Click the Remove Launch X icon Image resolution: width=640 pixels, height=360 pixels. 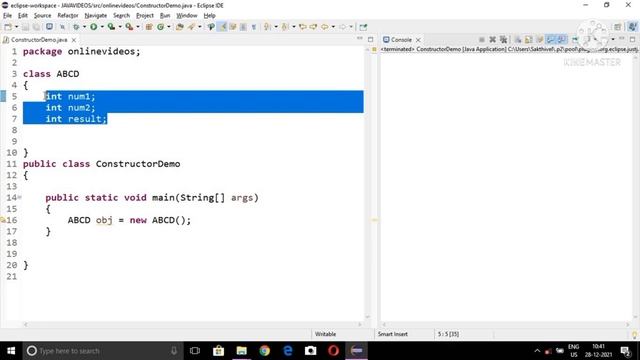point(493,40)
